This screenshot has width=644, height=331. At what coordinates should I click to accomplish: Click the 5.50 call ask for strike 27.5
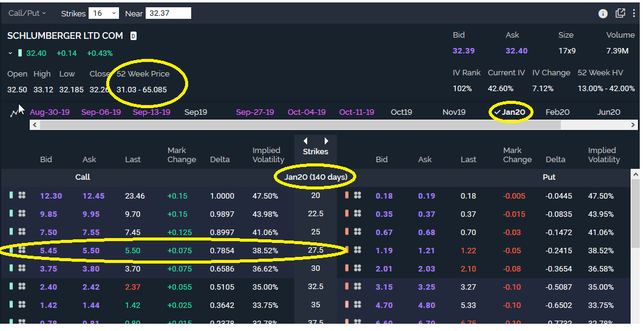pyautogui.click(x=91, y=250)
